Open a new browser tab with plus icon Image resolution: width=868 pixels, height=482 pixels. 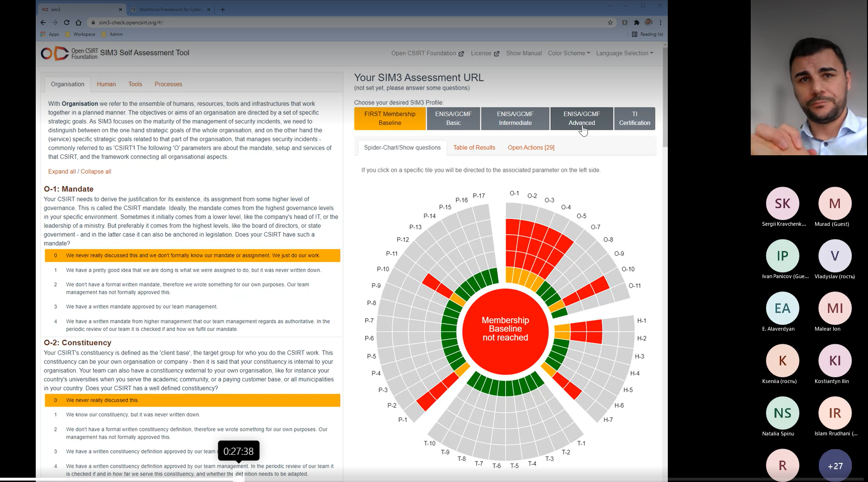(223, 10)
